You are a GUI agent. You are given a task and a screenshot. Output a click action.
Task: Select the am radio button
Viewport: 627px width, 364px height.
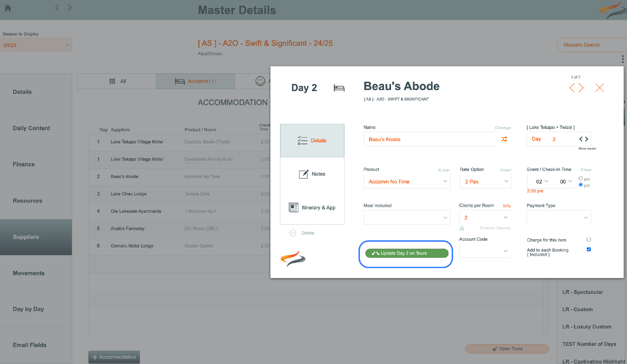coord(580,179)
